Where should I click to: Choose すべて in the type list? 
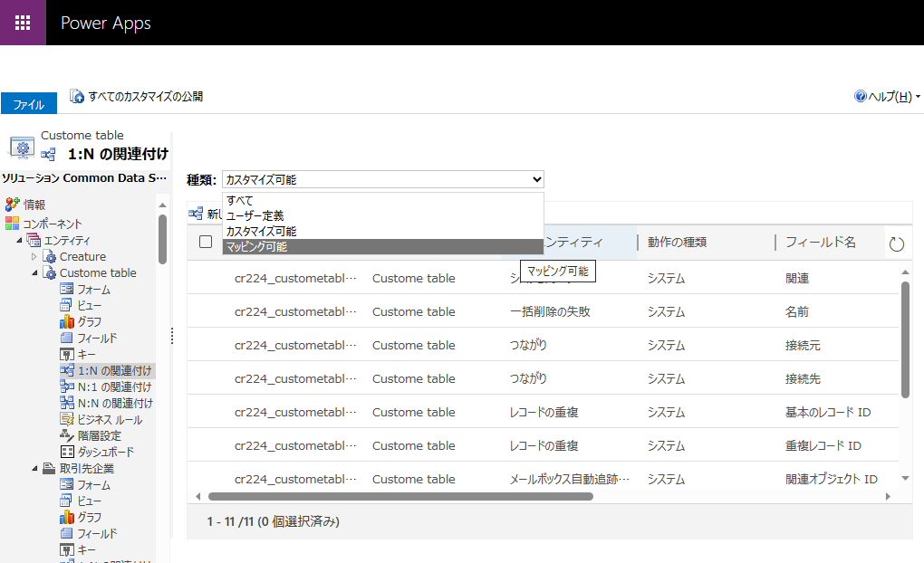[382, 200]
